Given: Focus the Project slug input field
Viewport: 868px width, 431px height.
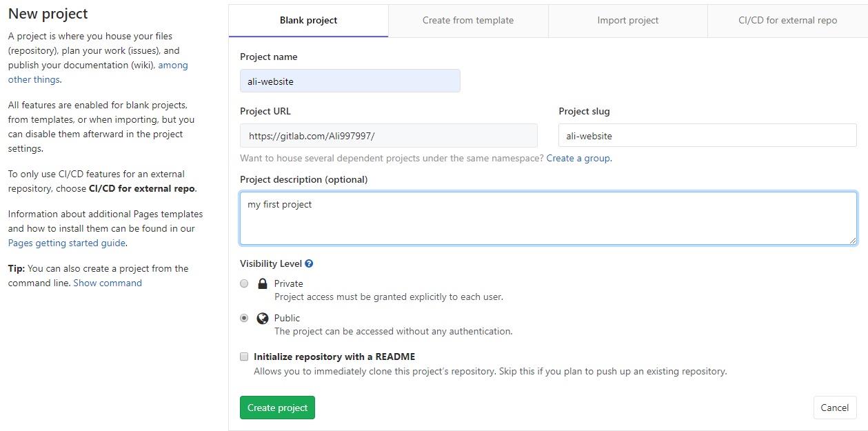Looking at the screenshot, I should (707, 136).
